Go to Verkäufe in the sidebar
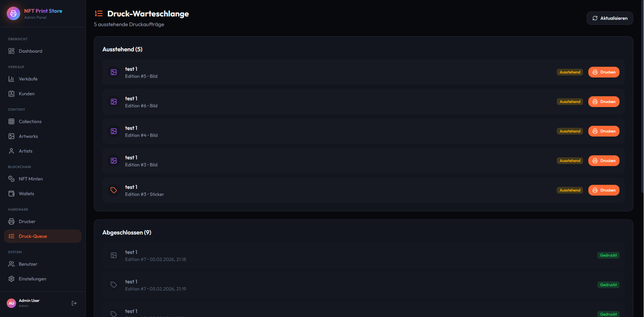The height and width of the screenshot is (317, 644). coord(28,79)
